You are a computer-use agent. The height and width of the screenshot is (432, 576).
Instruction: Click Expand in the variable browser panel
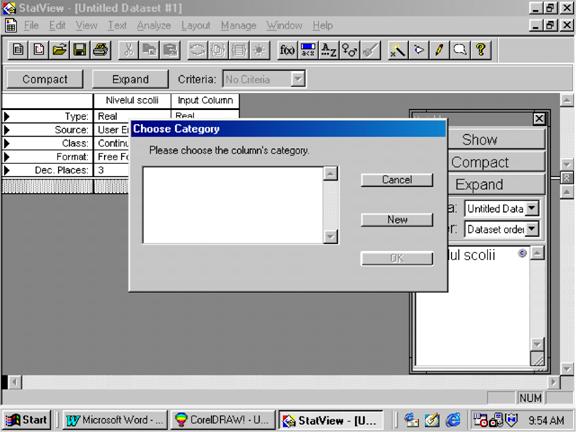click(x=496, y=184)
